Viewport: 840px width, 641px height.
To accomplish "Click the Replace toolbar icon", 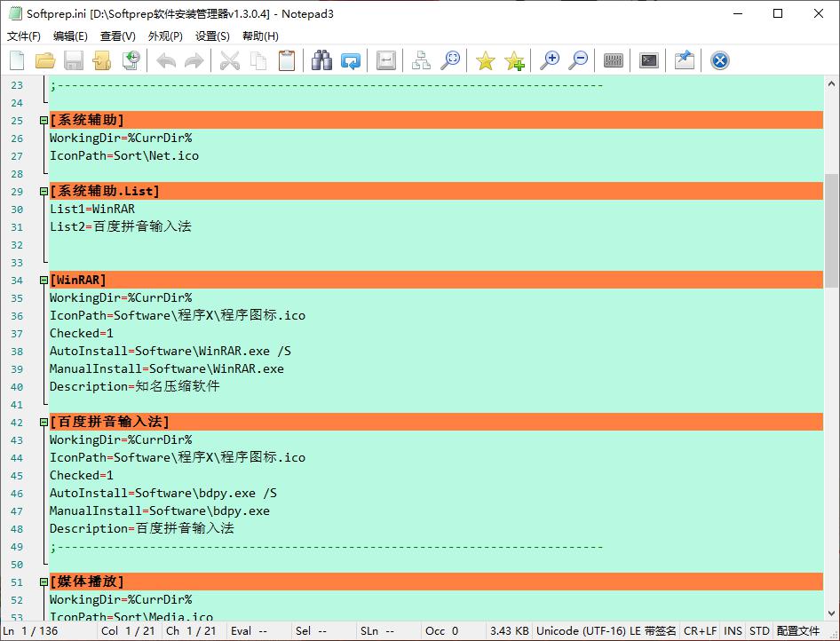I will 351,60.
